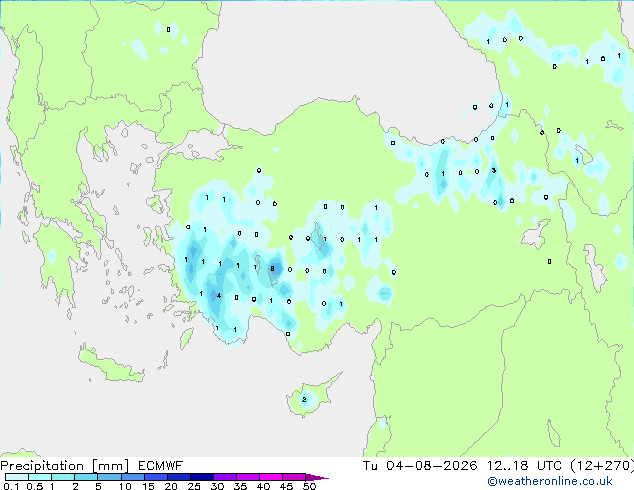Click the legend arrow tip beyond 50 mm

(x=317, y=477)
